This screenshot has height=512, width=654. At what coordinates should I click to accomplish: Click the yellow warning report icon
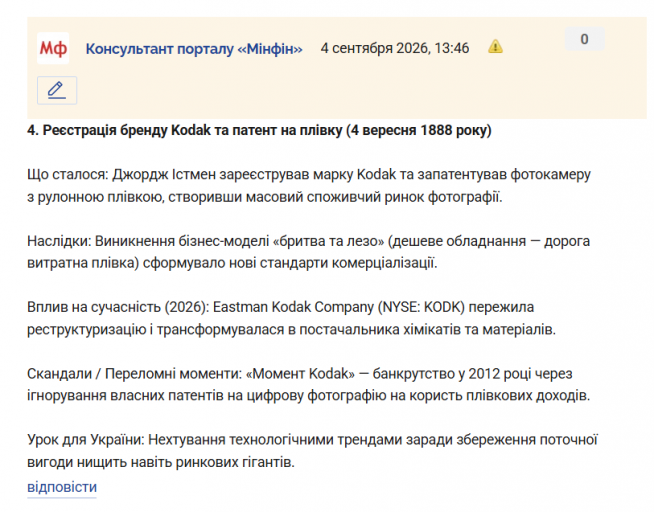click(495, 46)
